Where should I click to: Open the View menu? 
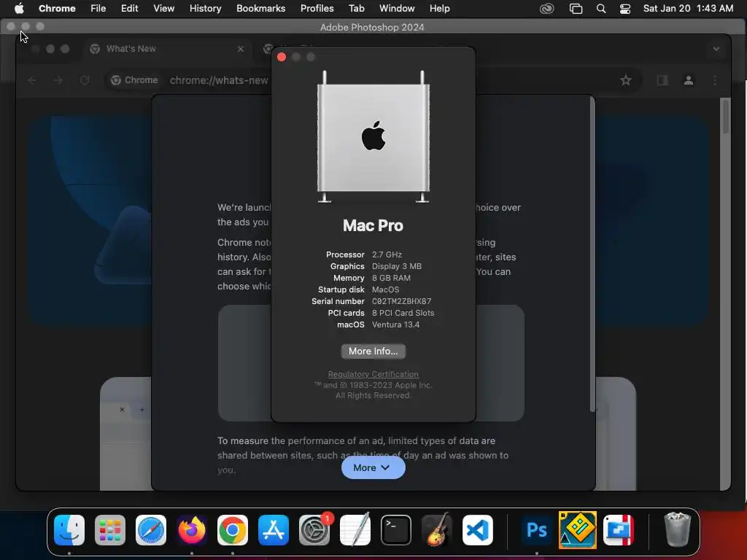tap(163, 8)
